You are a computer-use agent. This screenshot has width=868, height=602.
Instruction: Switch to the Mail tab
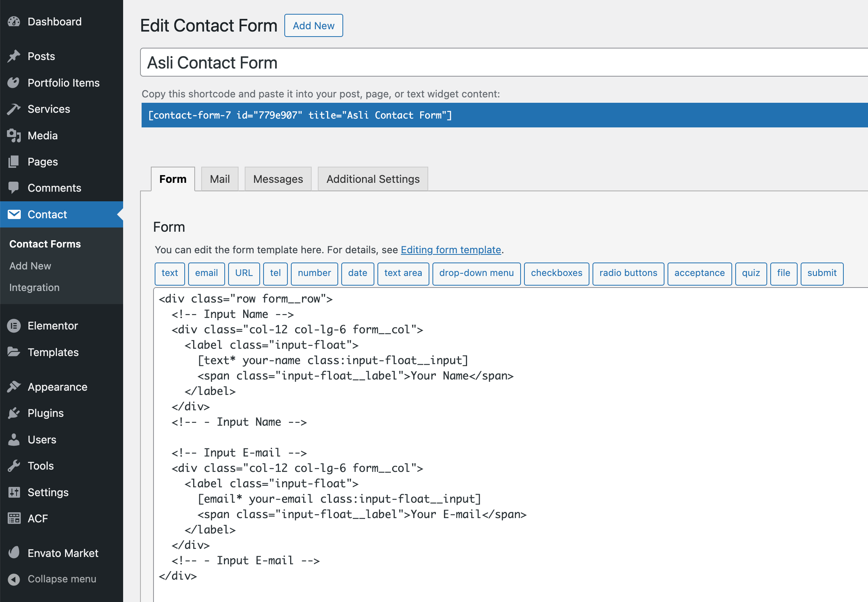[220, 179]
